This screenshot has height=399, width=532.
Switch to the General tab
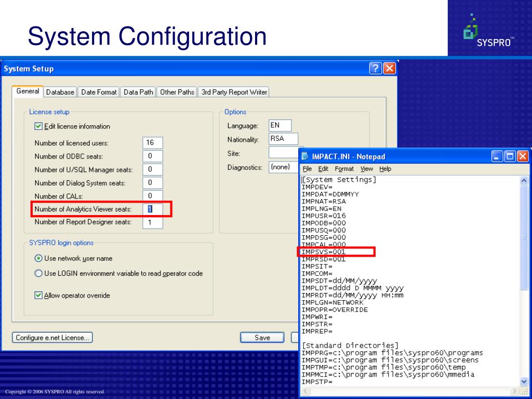click(28, 91)
